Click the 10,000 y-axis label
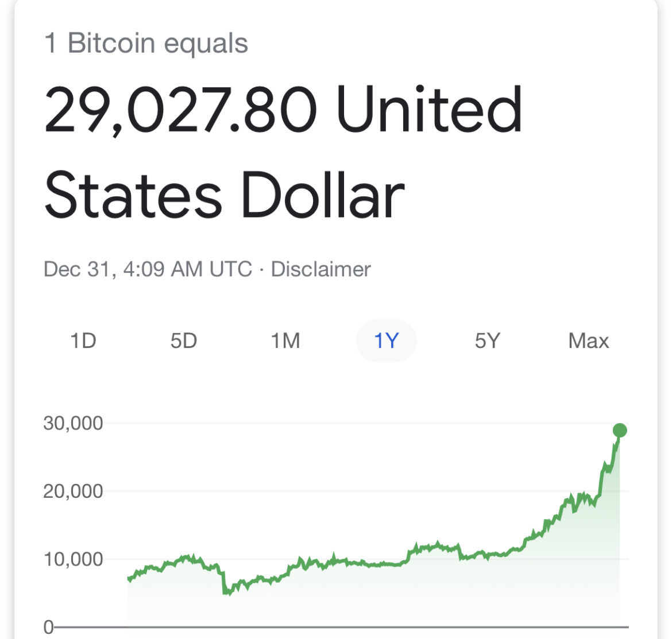Screen dimensions: 672x639 pyautogui.click(x=73, y=559)
